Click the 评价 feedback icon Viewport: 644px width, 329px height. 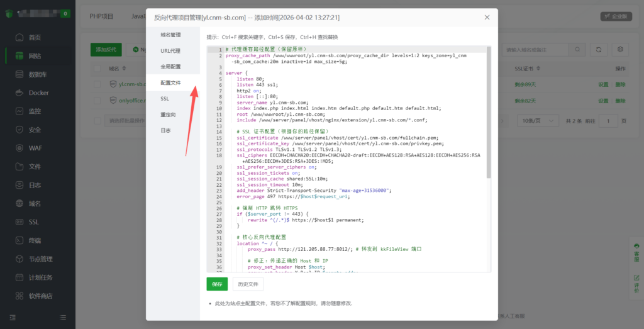pos(636,278)
